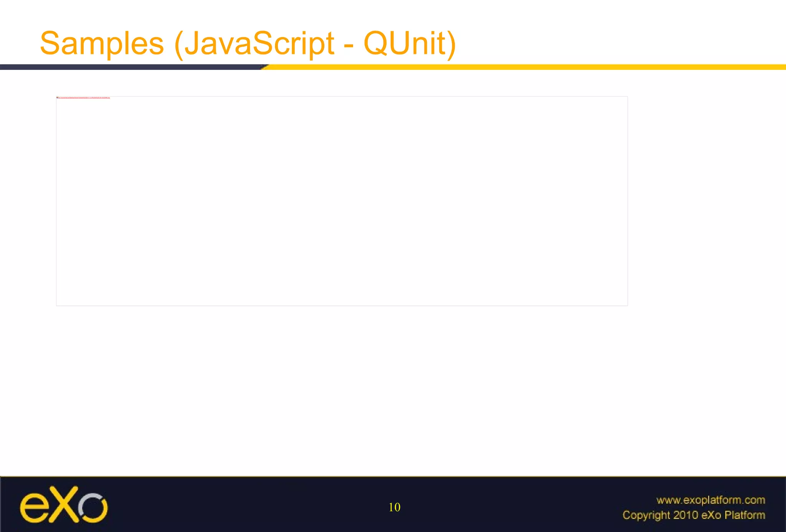Click the grey-yellow O in eXo logo
This screenshot has width=786, height=532.
93,508
